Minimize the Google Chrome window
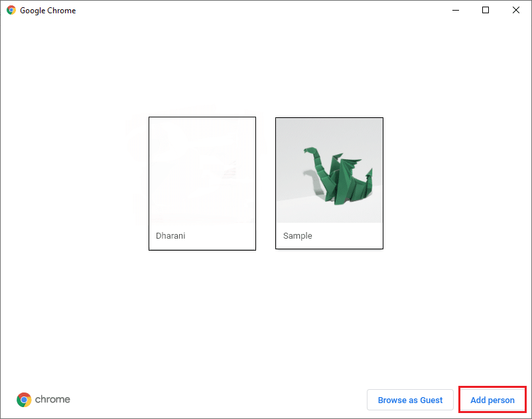 click(455, 10)
